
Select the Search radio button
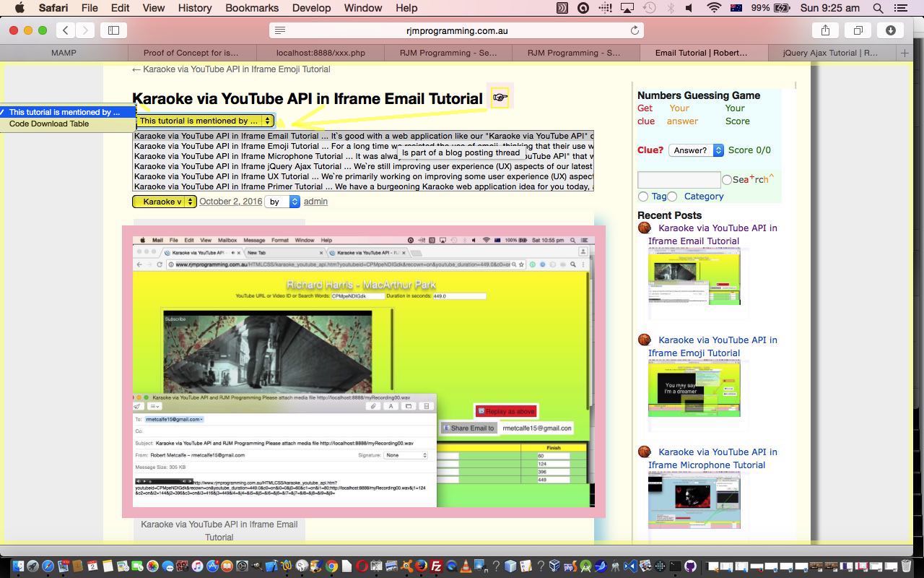coord(727,180)
